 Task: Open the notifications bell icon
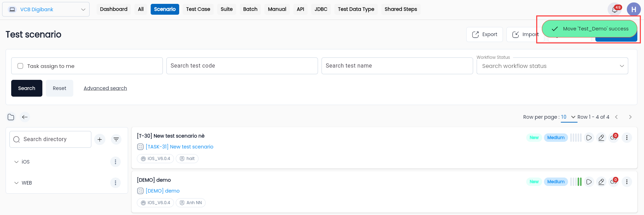coord(615,9)
